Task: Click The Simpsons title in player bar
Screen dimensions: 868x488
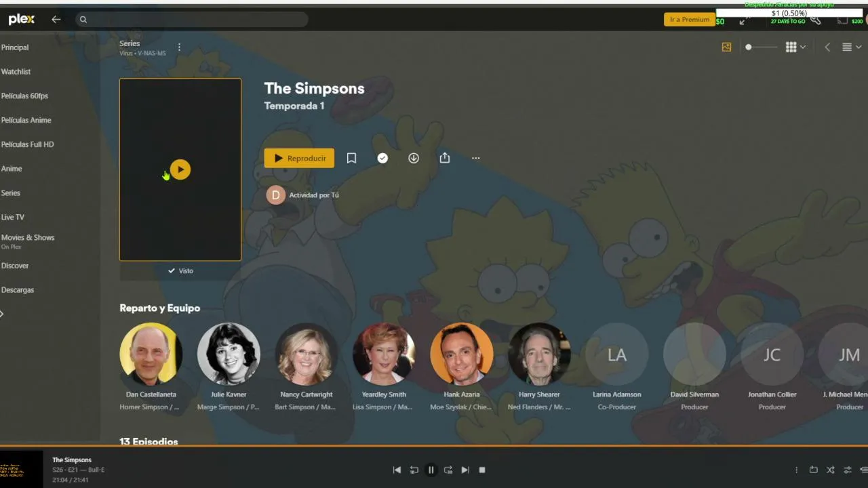Action: (72, 460)
